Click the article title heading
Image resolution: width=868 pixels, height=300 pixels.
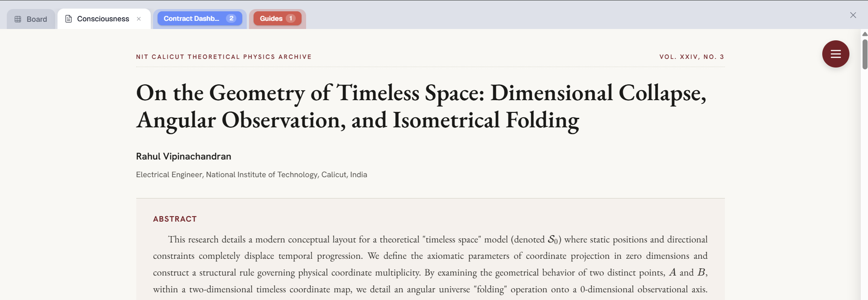click(421, 107)
